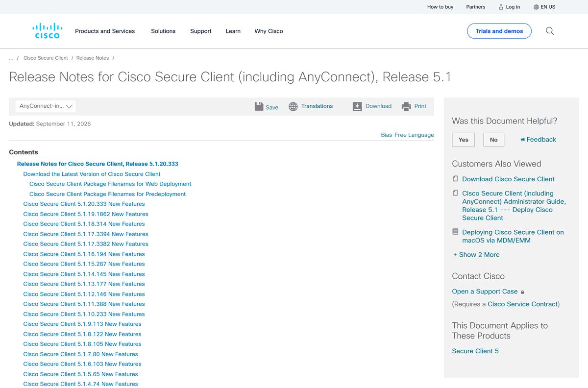The width and height of the screenshot is (588, 388).
Task: Open 5.1.15.287 New Features link
Action: click(x=84, y=264)
